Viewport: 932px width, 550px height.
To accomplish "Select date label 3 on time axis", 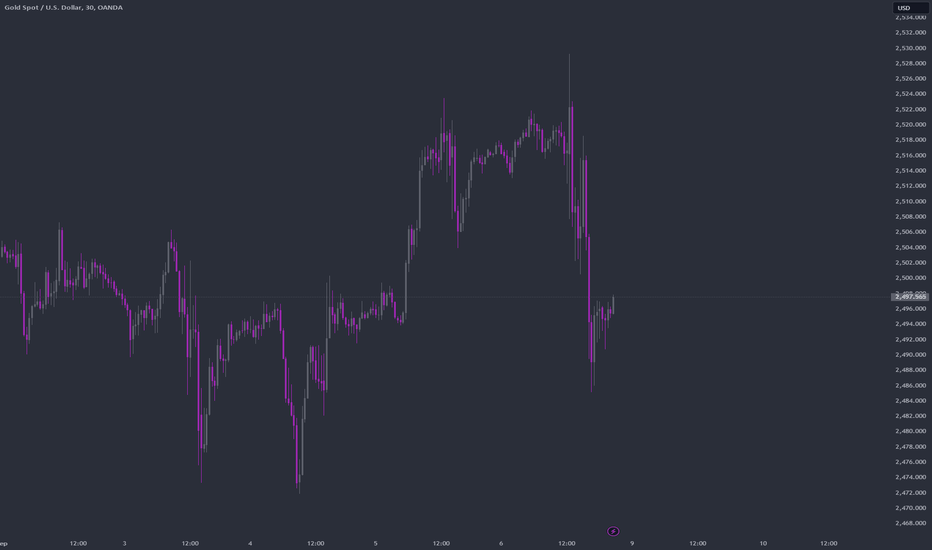I will click(124, 543).
